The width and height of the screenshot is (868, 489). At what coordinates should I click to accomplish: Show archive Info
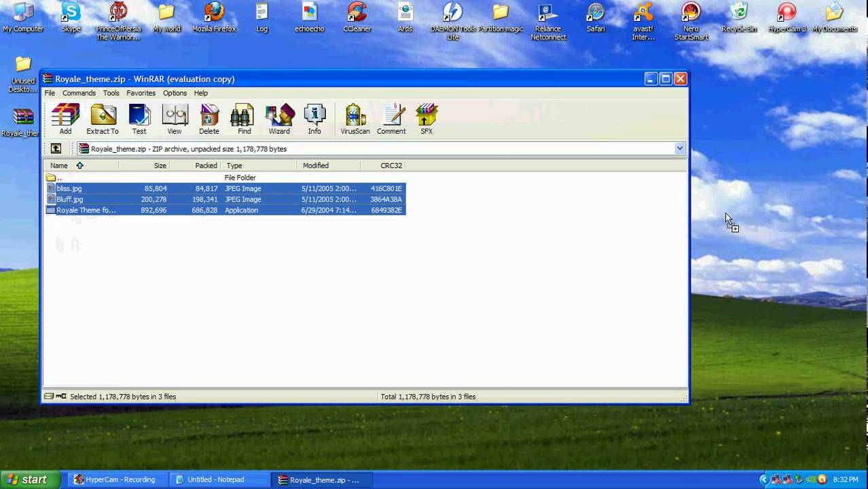tap(314, 120)
